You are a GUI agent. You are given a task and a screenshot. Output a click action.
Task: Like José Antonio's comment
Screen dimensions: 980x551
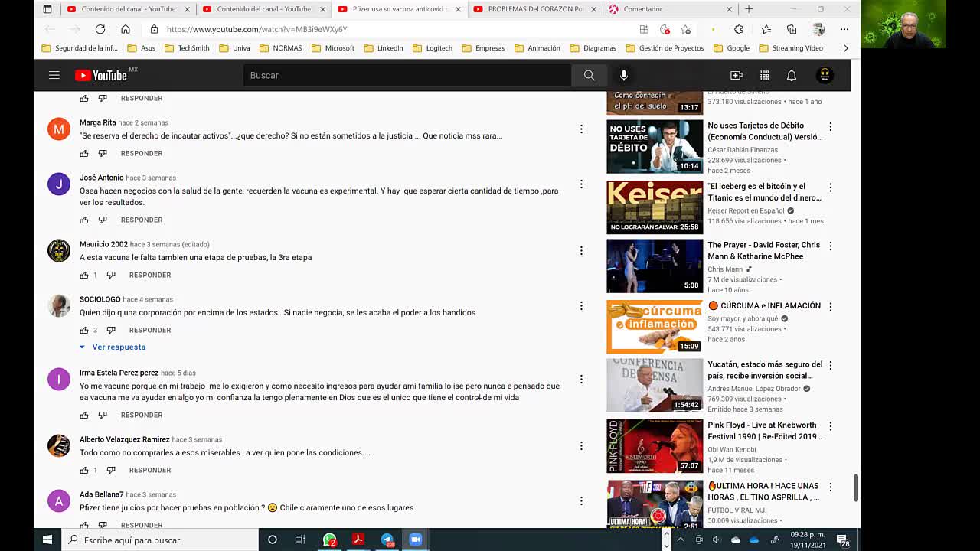coord(84,220)
